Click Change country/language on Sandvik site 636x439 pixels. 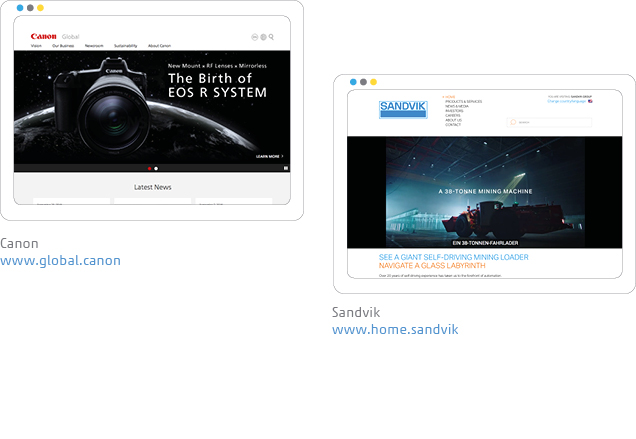566,101
